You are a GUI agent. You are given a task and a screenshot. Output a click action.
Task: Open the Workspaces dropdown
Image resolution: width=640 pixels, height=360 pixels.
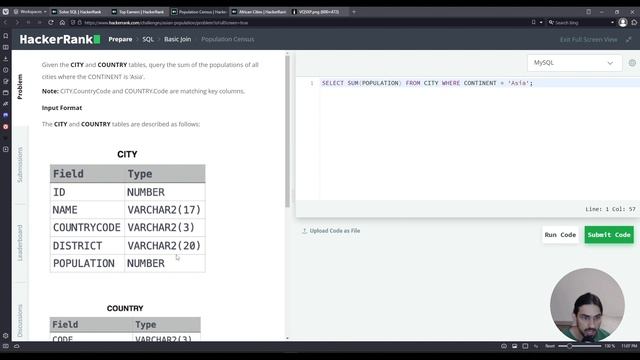(30, 12)
